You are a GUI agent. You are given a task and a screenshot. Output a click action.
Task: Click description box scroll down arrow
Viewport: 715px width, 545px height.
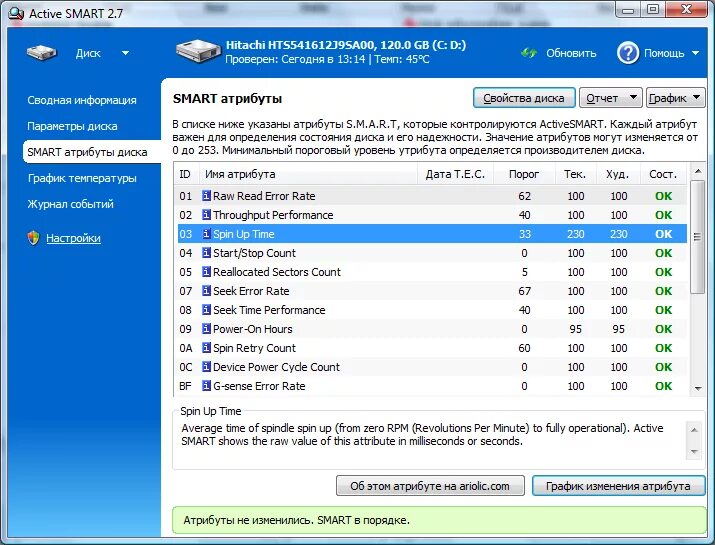694,452
